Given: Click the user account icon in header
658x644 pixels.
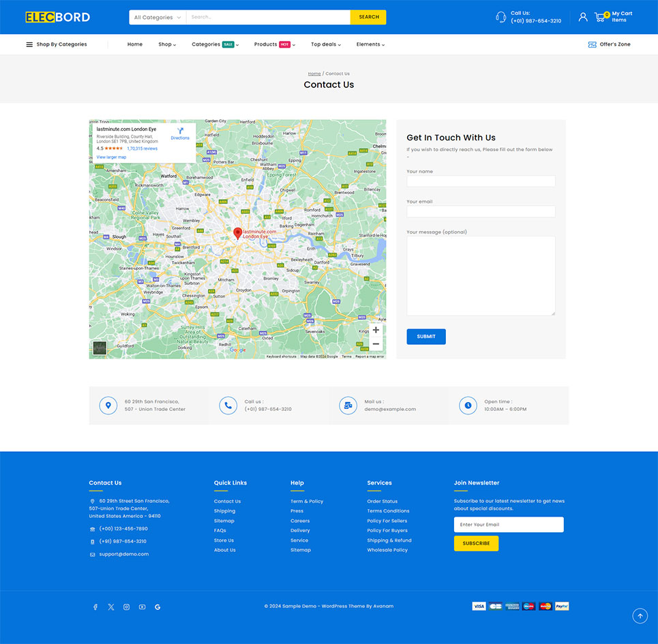Looking at the screenshot, I should pyautogui.click(x=582, y=17).
